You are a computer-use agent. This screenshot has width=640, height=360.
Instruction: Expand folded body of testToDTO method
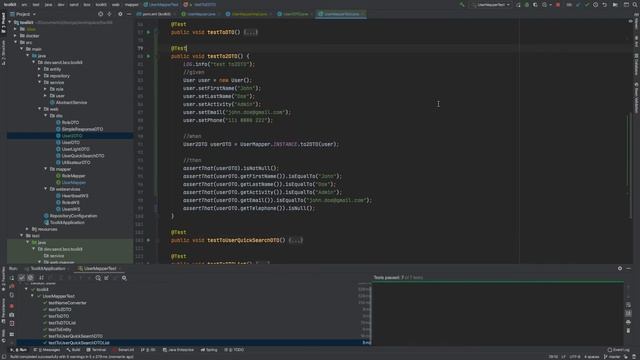[251, 32]
